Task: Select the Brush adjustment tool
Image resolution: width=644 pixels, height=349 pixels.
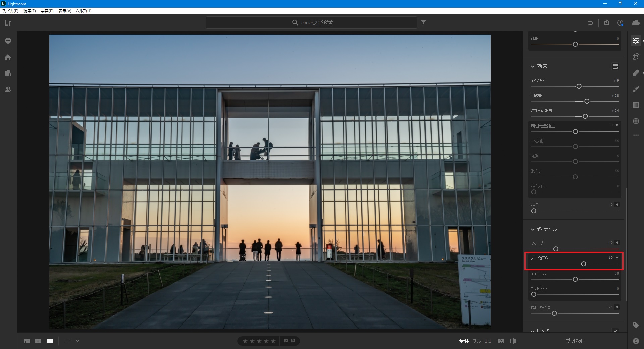Action: coord(636,89)
